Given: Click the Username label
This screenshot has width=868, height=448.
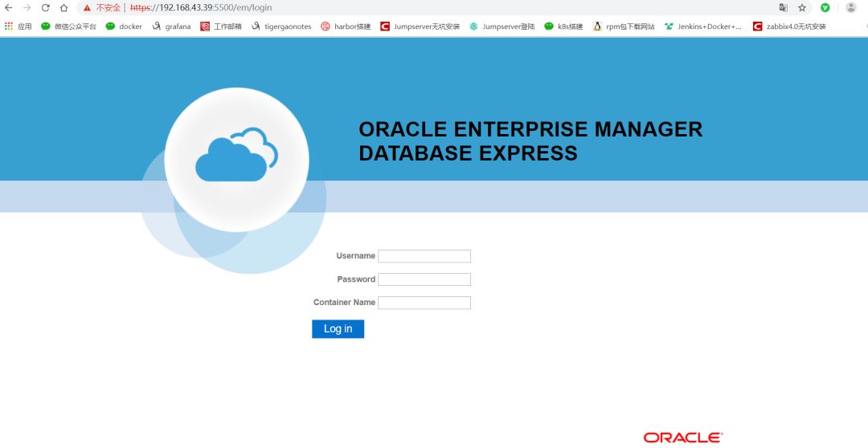Looking at the screenshot, I should (x=356, y=255).
